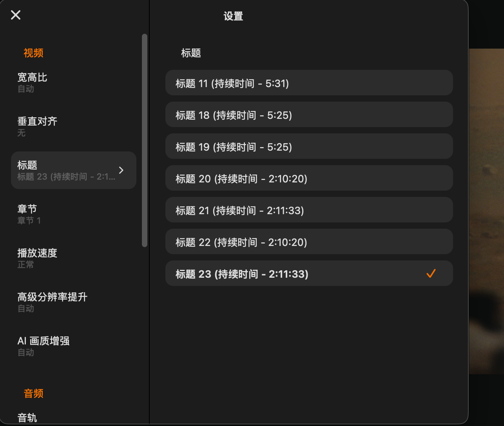Select 标题 11 with duration 5:31
The width and height of the screenshot is (504, 426).
(x=309, y=83)
